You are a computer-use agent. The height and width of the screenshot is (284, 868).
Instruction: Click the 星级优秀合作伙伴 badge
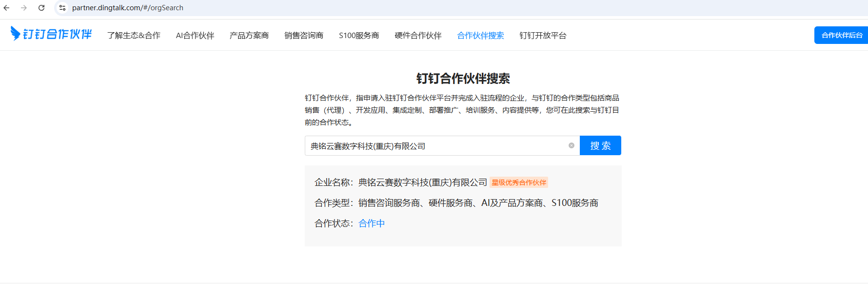[x=519, y=183]
